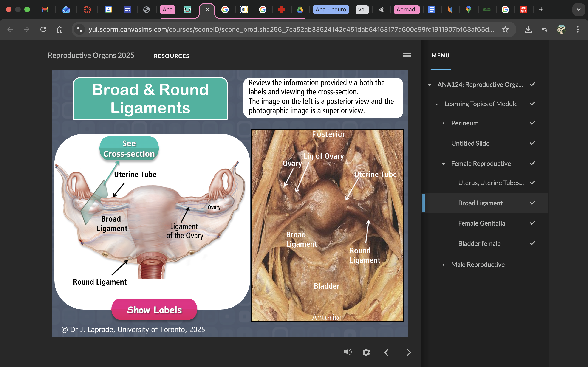588x367 pixels.
Task: Click the browser profile avatar
Action: pyautogui.click(x=562, y=29)
